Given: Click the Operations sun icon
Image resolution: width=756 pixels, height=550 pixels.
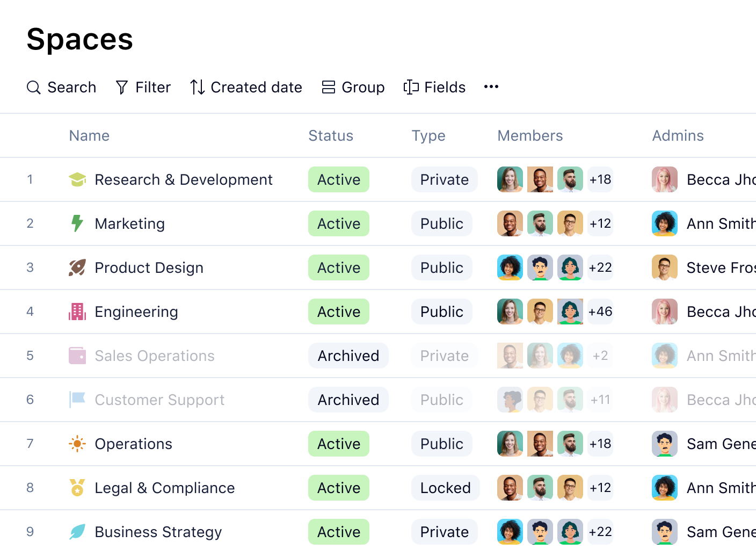Looking at the screenshot, I should (x=77, y=444).
